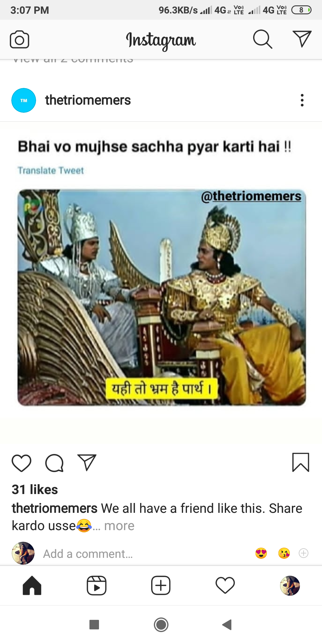This screenshot has width=322, height=644.
Task: Open your profile tab avatar
Action: click(x=290, y=586)
